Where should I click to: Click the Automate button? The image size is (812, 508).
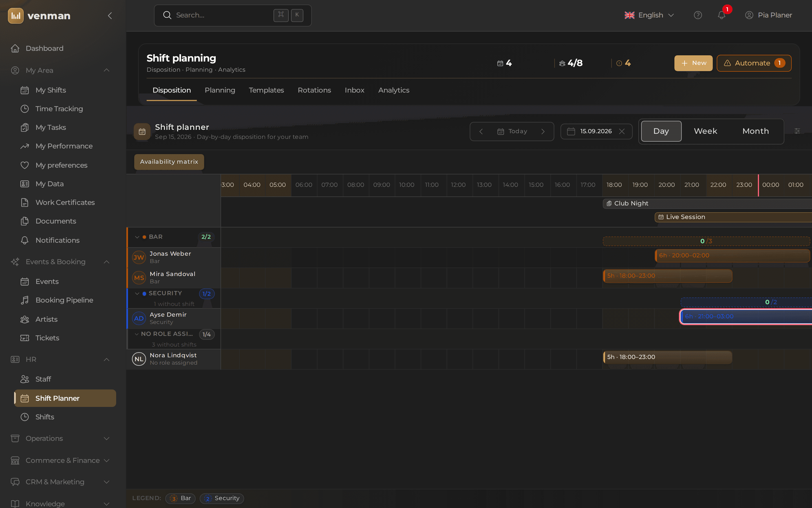(x=754, y=63)
